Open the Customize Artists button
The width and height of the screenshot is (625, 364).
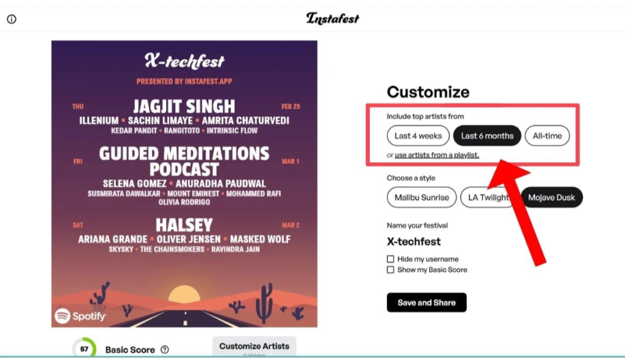[255, 346]
